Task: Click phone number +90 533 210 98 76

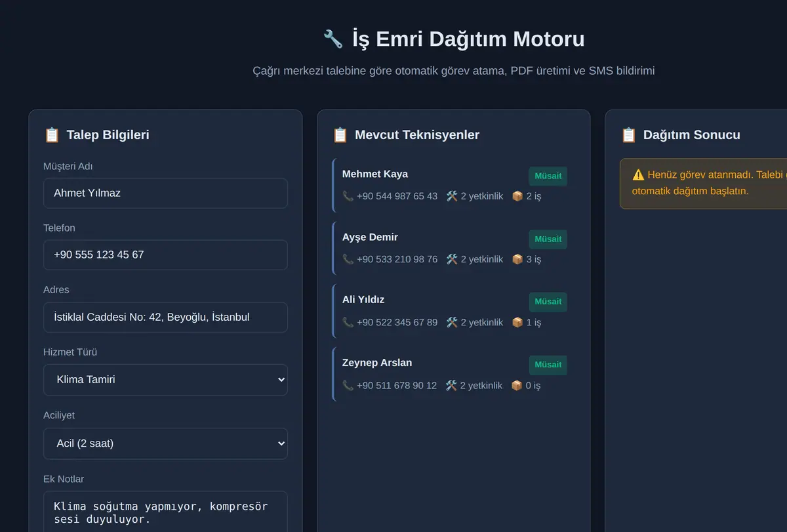Action: click(397, 259)
